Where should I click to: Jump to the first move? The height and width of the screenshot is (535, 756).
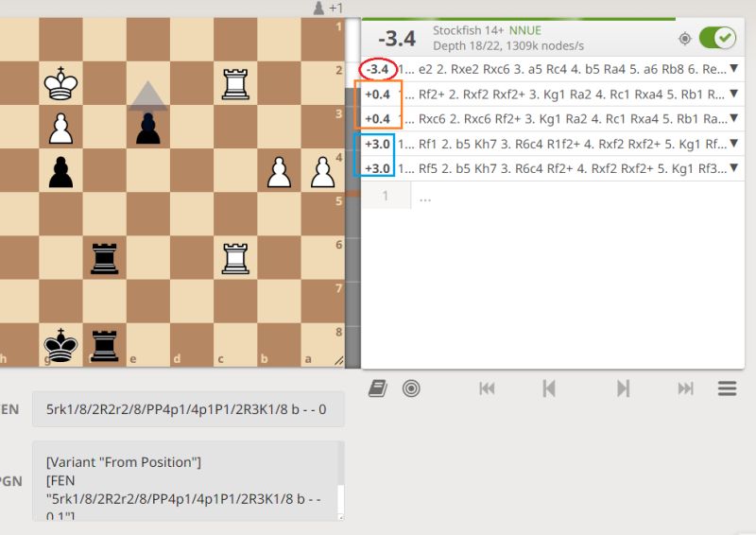487,388
